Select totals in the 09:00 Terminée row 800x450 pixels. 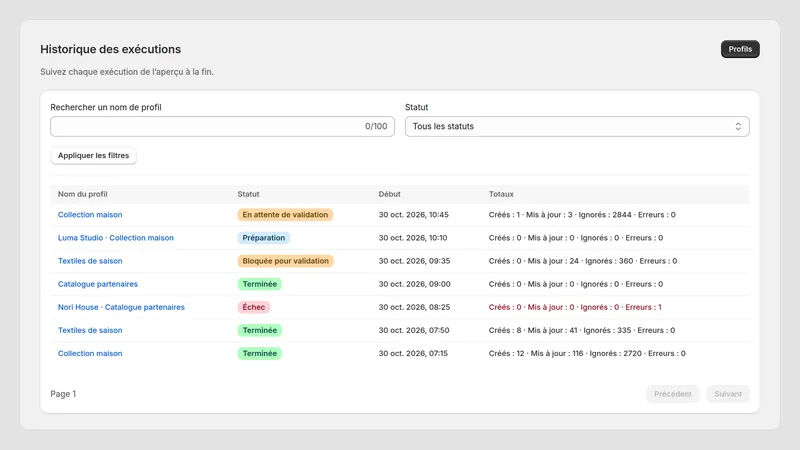click(x=576, y=284)
